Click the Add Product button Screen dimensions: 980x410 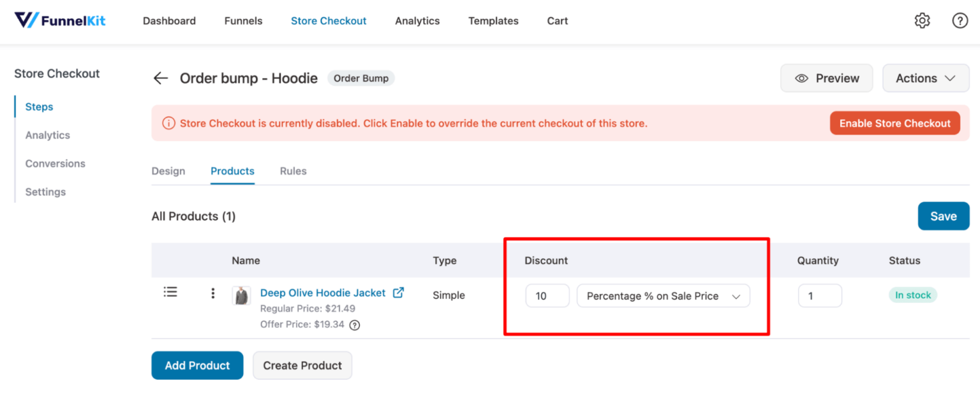click(x=197, y=365)
